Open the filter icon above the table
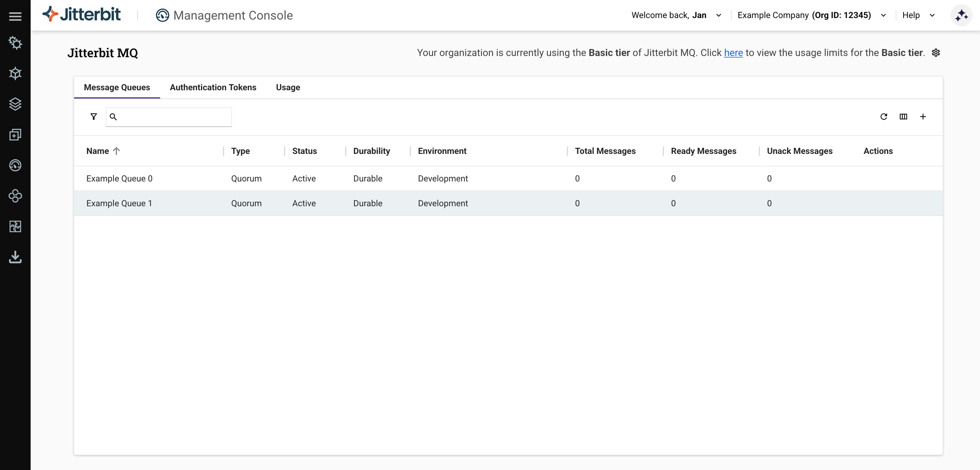The image size is (980, 470). 93,116
